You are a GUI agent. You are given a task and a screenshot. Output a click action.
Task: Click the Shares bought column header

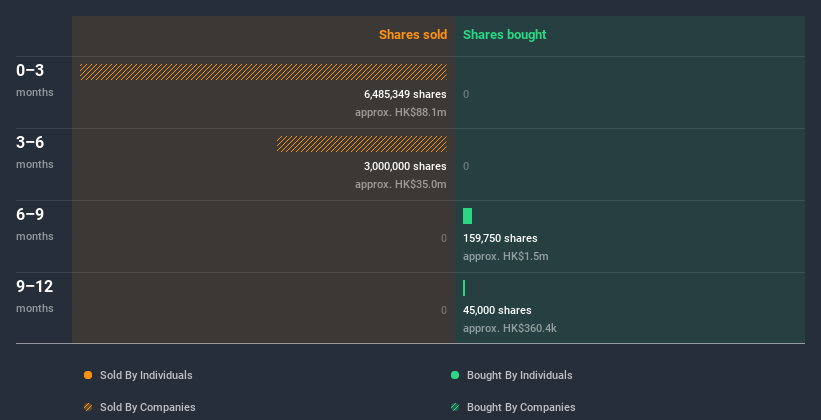505,35
